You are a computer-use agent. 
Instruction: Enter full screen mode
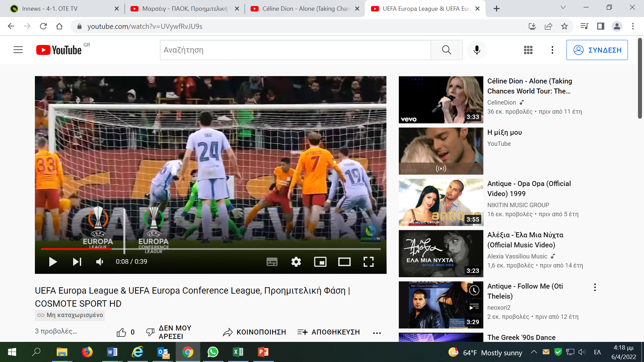coord(369,262)
